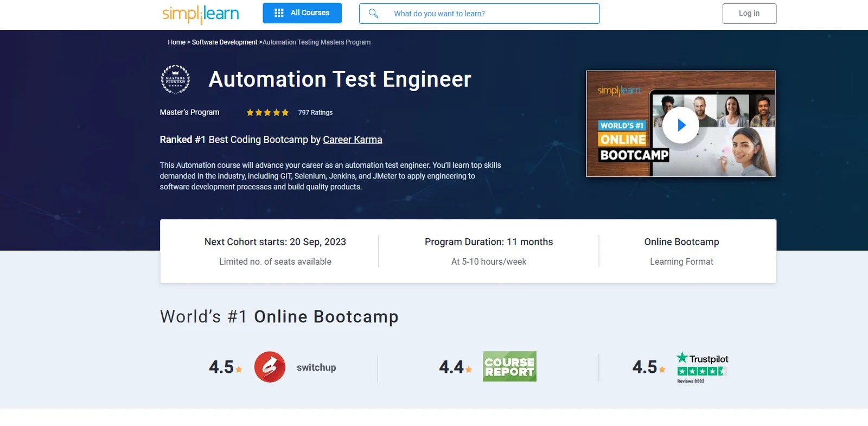868x426 pixels.
Task: Click the "World's #1 Online Bootcamp" heading
Action: [x=279, y=316]
